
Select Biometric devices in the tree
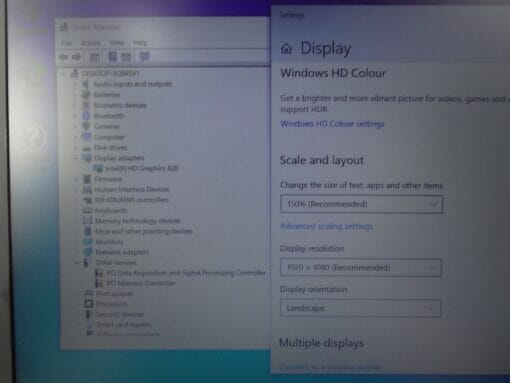[x=120, y=105]
